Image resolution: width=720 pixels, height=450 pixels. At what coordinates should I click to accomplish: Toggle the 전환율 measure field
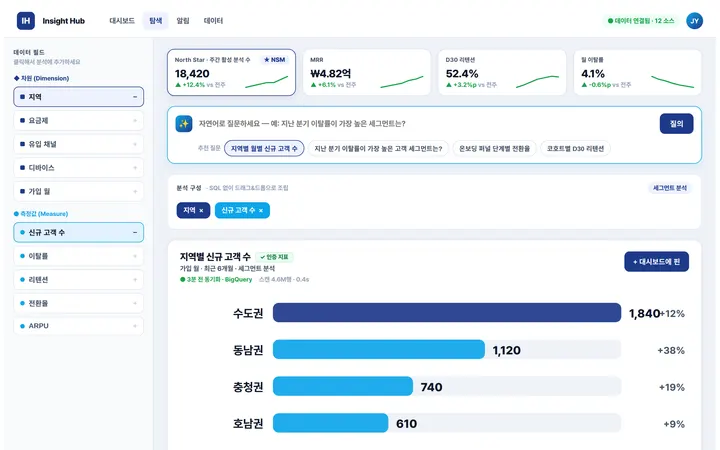click(79, 303)
